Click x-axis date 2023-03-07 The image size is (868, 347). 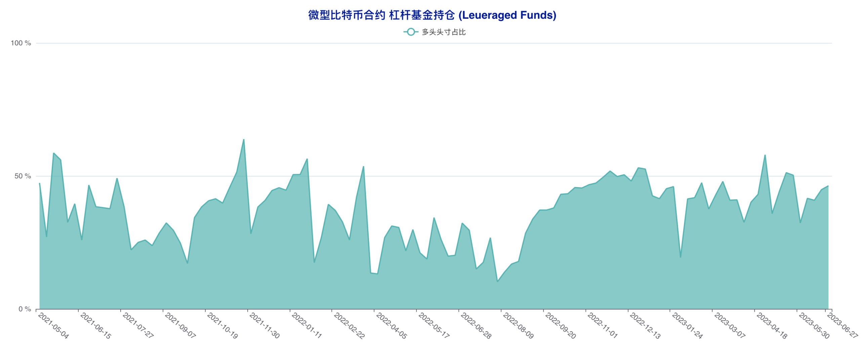point(730,326)
